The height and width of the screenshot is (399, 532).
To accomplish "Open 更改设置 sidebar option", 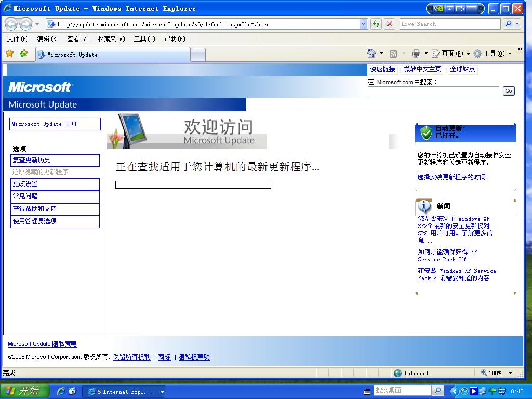I will point(55,184).
